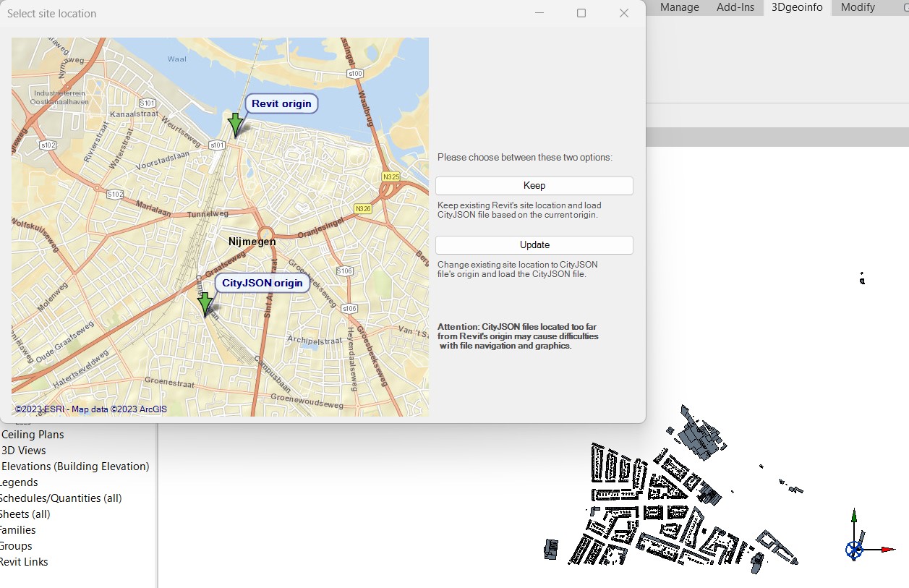Select Revit Links in the project browser
Viewport: 909px width, 588px height.
click(25, 561)
